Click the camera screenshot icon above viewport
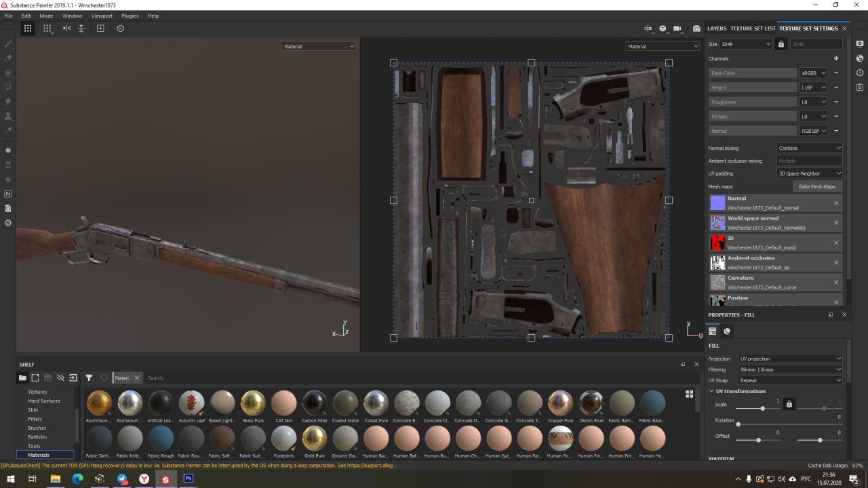The image size is (868, 488). [x=696, y=28]
